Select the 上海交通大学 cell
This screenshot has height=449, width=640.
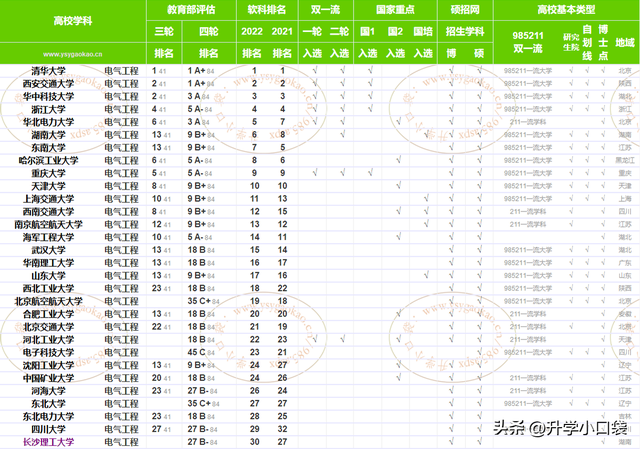pyautogui.click(x=48, y=199)
